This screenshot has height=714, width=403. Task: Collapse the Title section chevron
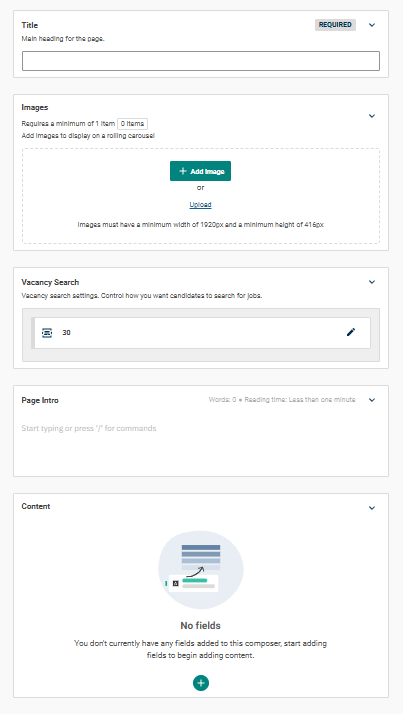point(372,25)
